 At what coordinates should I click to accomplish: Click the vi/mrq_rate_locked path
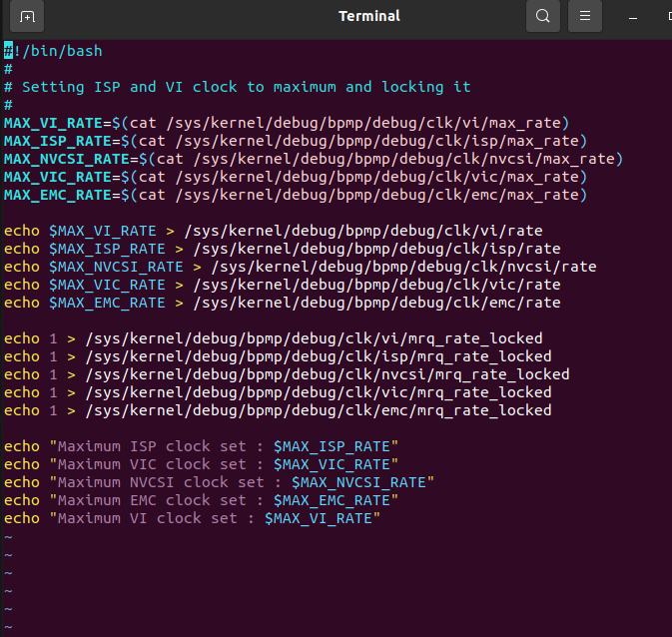click(x=315, y=339)
